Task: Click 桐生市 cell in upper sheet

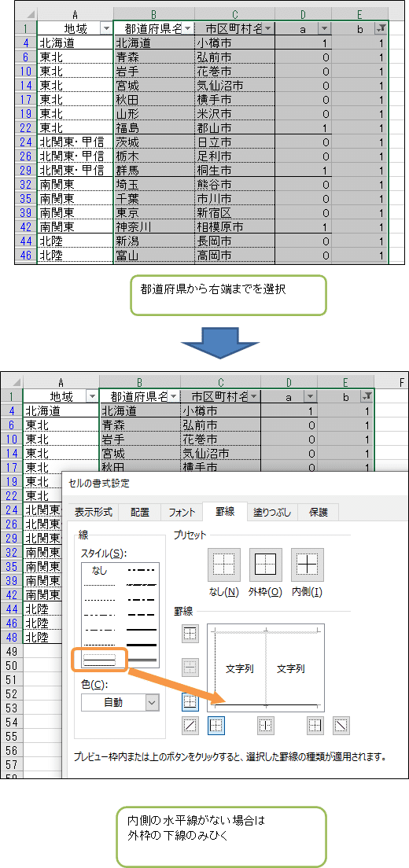Action: pyautogui.click(x=234, y=171)
